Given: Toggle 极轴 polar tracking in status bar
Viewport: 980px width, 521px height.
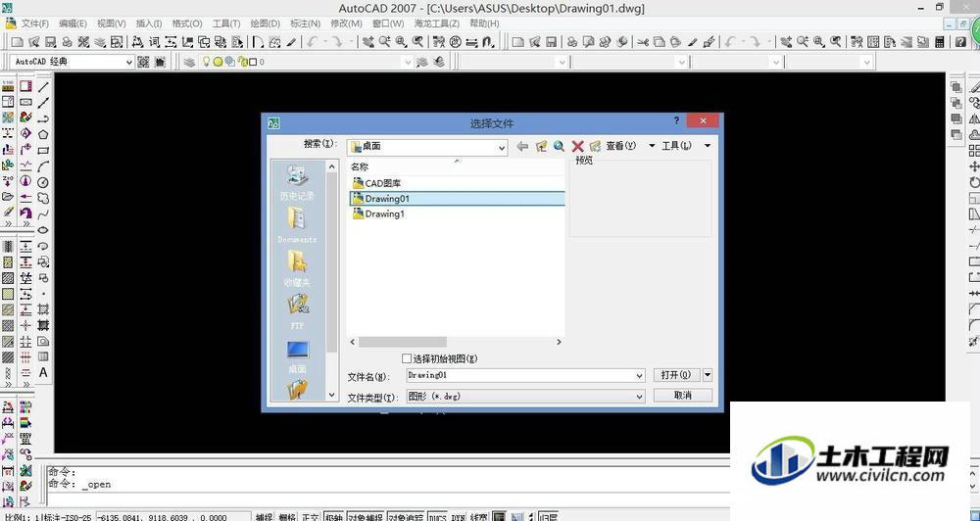Looking at the screenshot, I should pyautogui.click(x=334, y=517).
